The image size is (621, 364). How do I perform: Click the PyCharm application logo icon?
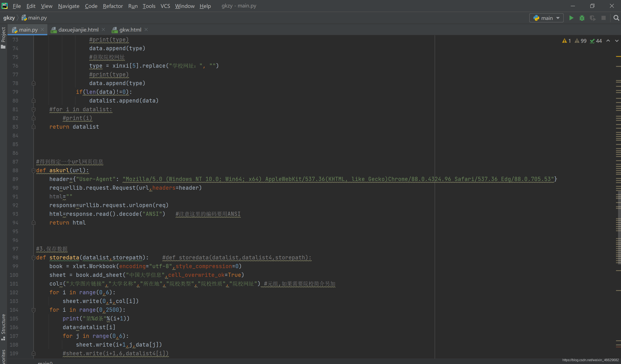point(4,6)
